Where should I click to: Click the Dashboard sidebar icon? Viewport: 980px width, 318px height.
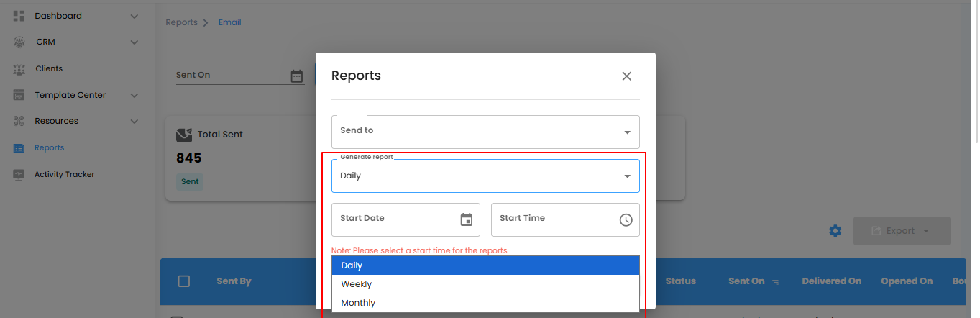pyautogui.click(x=19, y=16)
